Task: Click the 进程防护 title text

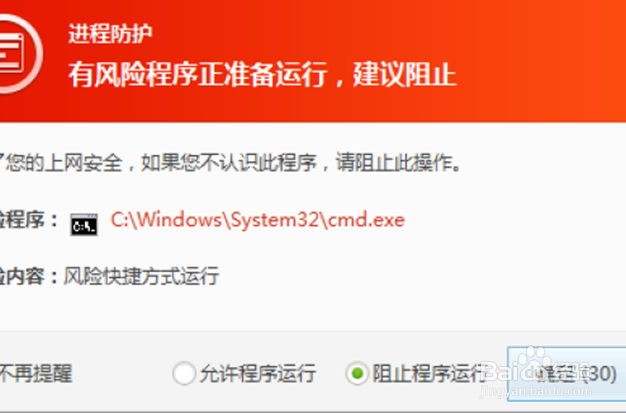Action: click(x=110, y=33)
